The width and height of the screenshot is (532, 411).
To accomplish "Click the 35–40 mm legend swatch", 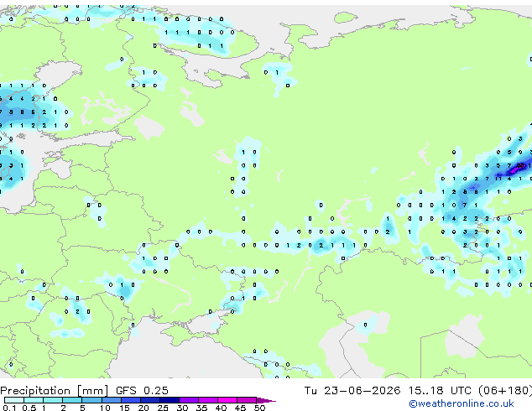I will [208, 400].
